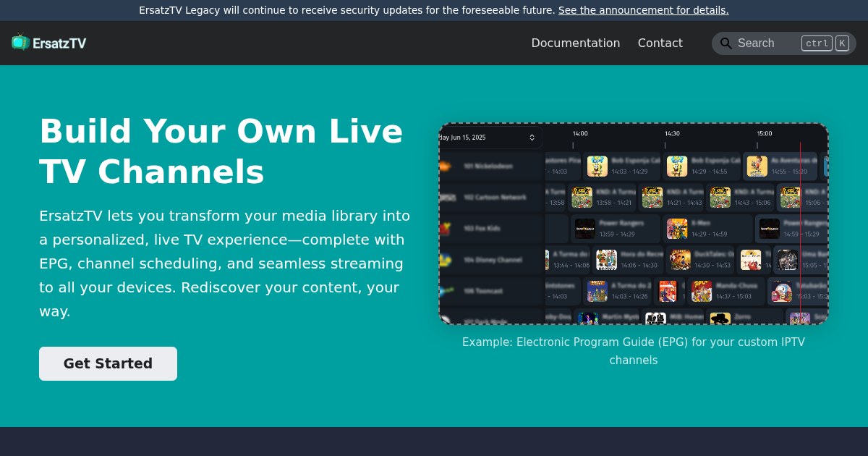Click the 'Example: Electronic Program Guide' caption

(x=634, y=350)
